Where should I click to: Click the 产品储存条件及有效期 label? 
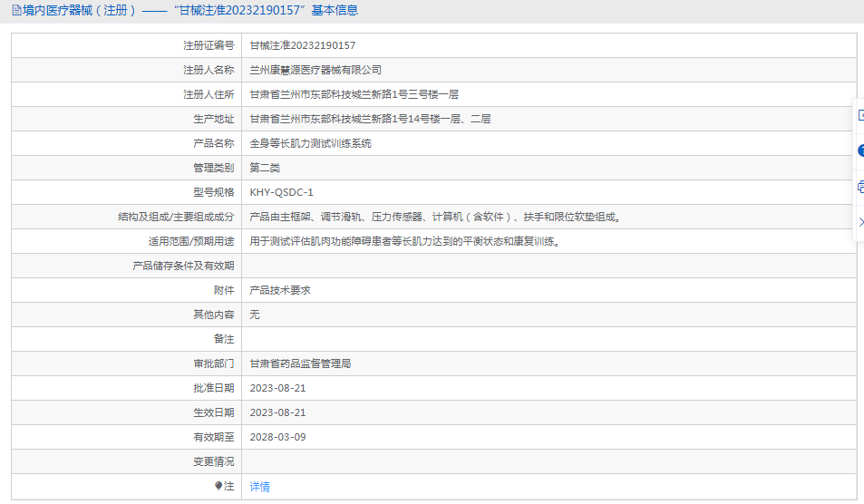(x=183, y=266)
